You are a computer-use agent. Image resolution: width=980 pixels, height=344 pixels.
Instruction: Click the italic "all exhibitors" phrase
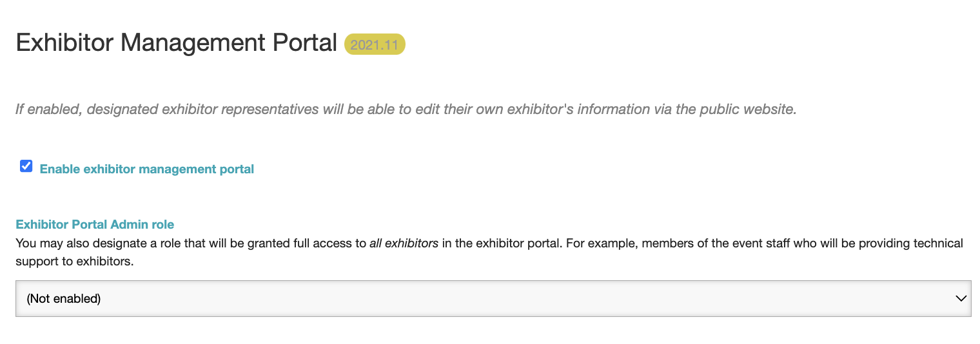coord(404,244)
